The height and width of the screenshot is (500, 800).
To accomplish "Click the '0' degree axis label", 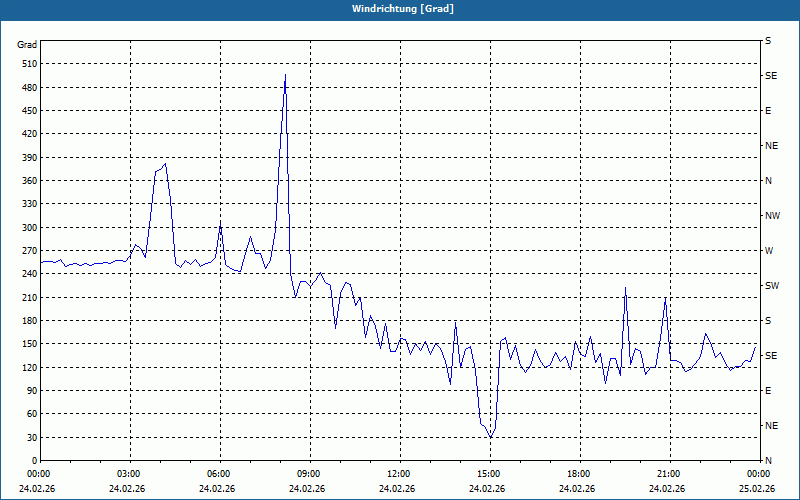I will click(x=35, y=461).
